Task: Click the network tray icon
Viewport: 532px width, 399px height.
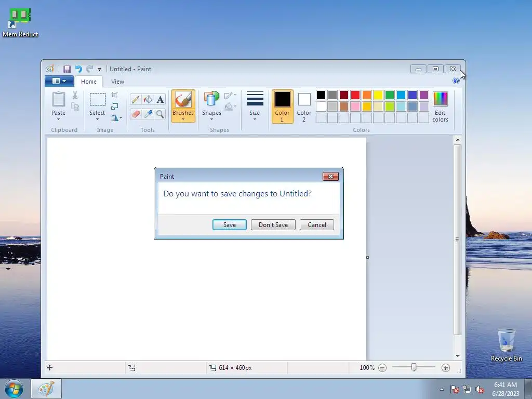Action: [x=467, y=390]
